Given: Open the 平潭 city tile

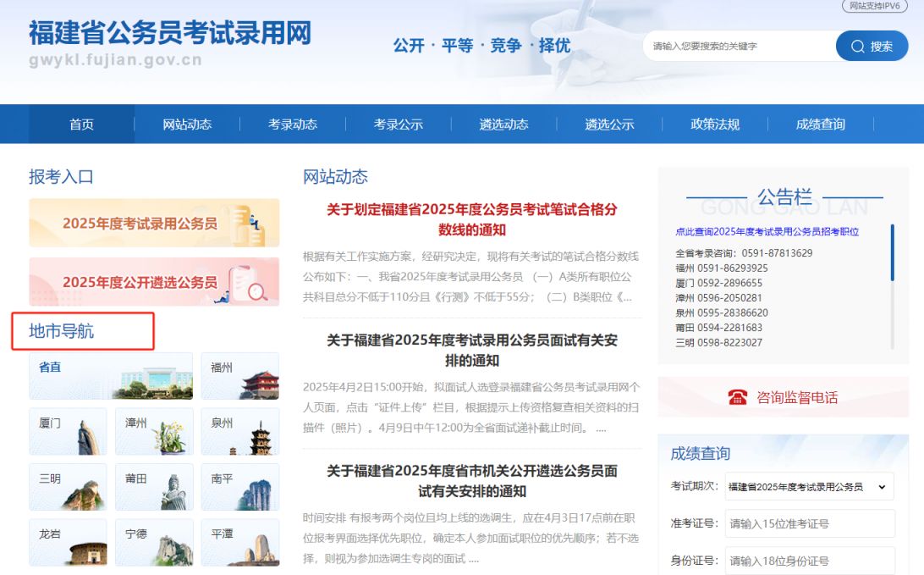Looking at the screenshot, I should coord(239,542).
